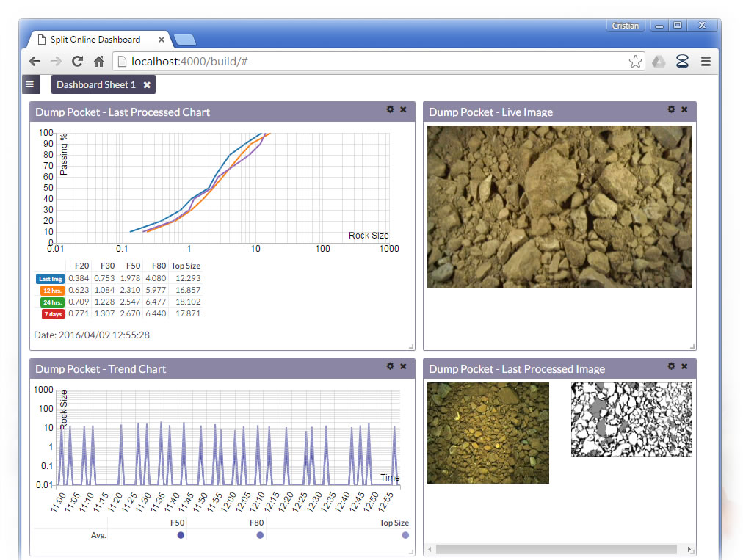This screenshot has width=743, height=560.
Task: Open the Chrome browser menu icon
Action: (706, 62)
